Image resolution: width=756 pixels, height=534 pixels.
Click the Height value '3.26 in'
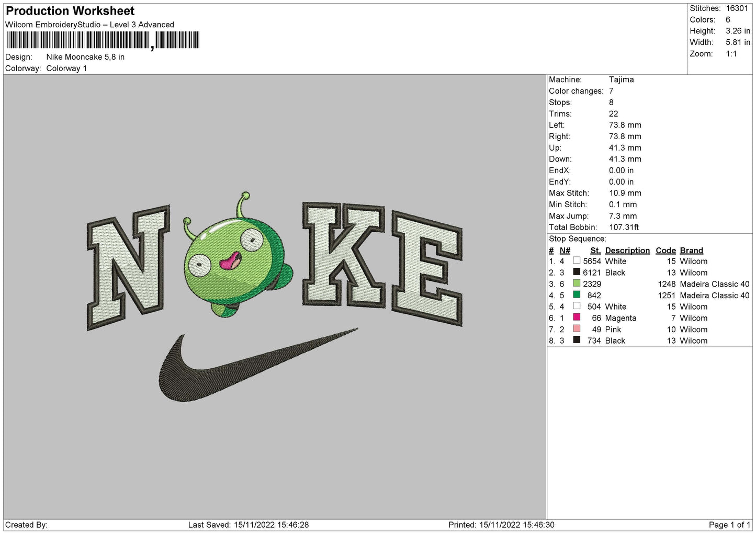click(x=738, y=31)
